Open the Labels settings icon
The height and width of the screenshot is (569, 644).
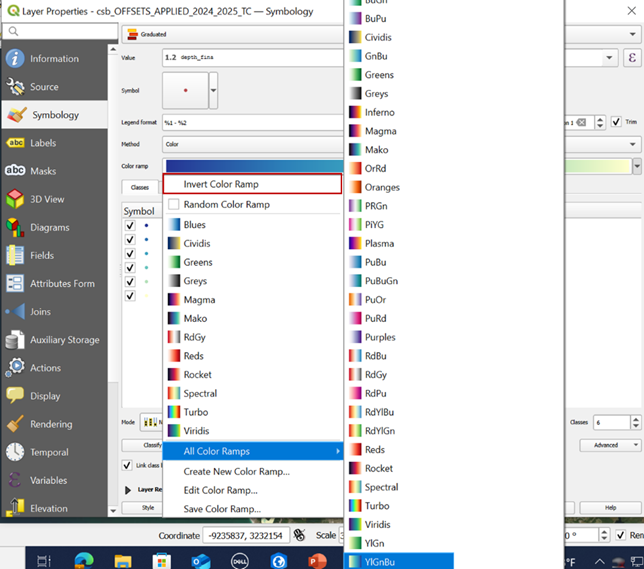point(15,143)
